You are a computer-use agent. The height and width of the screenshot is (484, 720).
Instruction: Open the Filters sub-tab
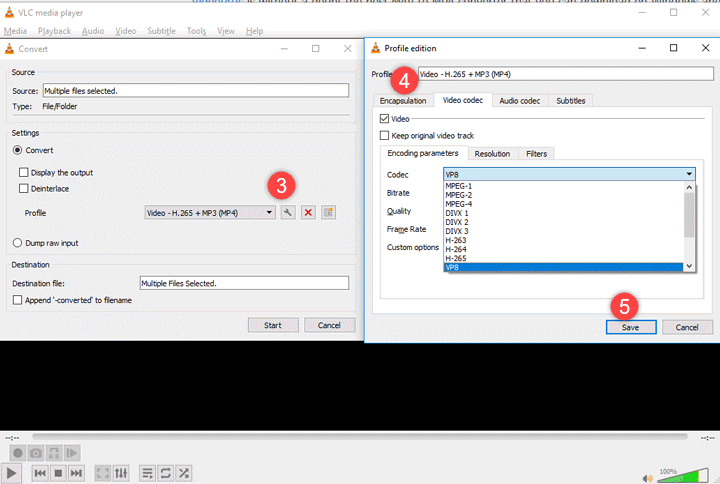[536, 154]
